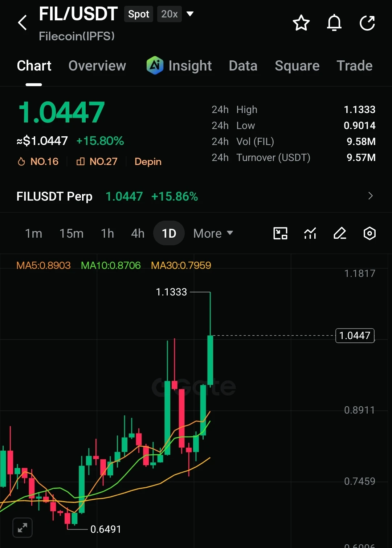Open FILUSDT Perp row chevron

click(370, 196)
